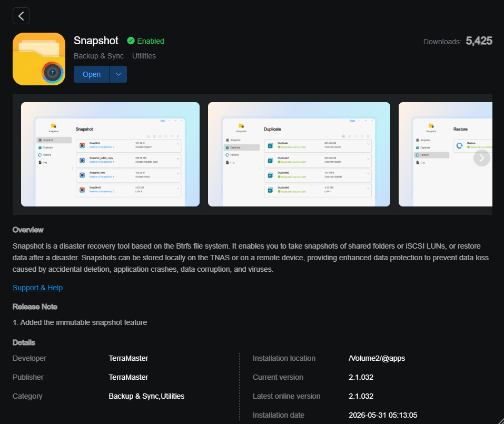Open the Snapshot app
504x424 pixels.
(92, 74)
